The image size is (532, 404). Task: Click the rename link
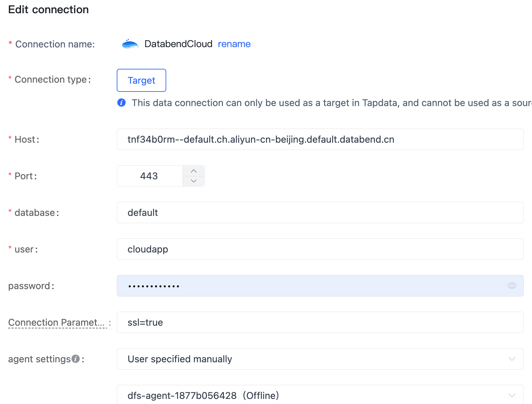[x=234, y=44]
